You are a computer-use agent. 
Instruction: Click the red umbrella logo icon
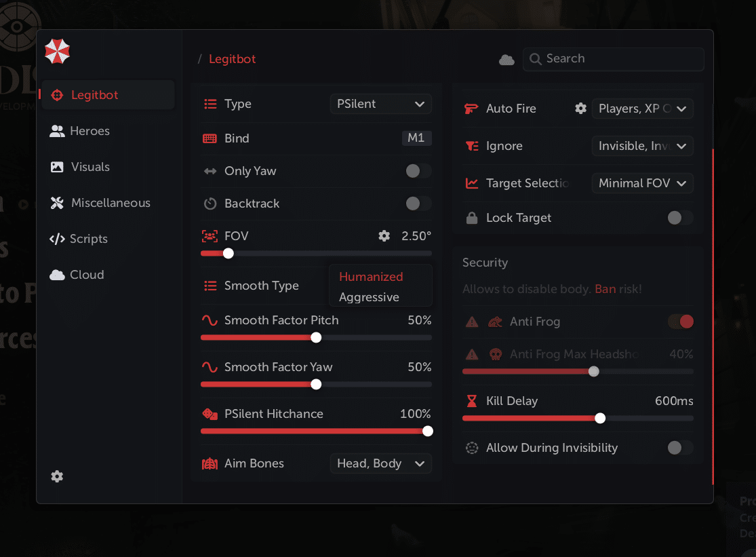(x=57, y=52)
